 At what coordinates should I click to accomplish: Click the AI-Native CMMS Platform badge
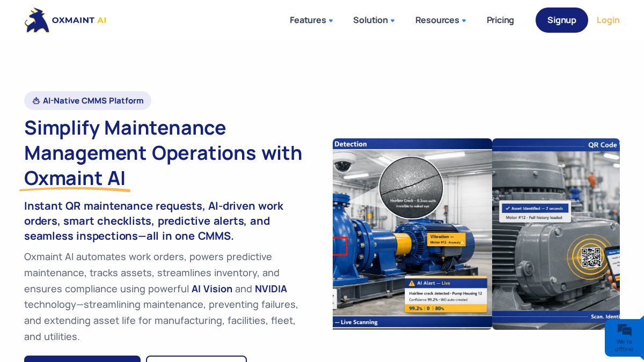pos(87,101)
